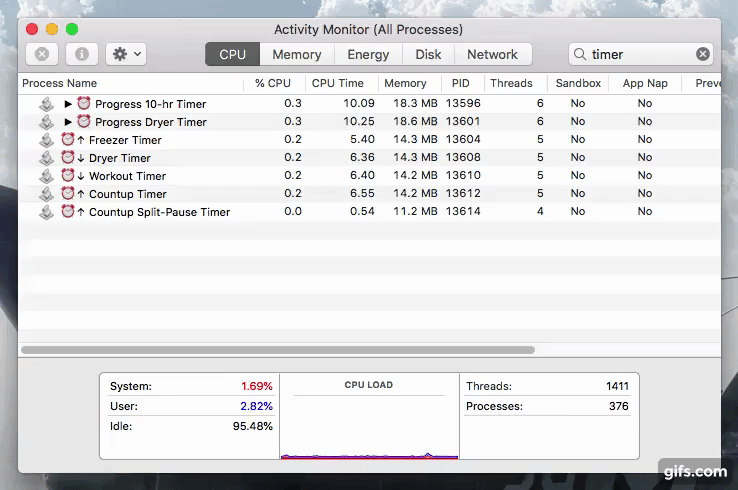The width and height of the screenshot is (738, 490).
Task: Expand the Progress Dryer Timer process
Action: coord(68,122)
